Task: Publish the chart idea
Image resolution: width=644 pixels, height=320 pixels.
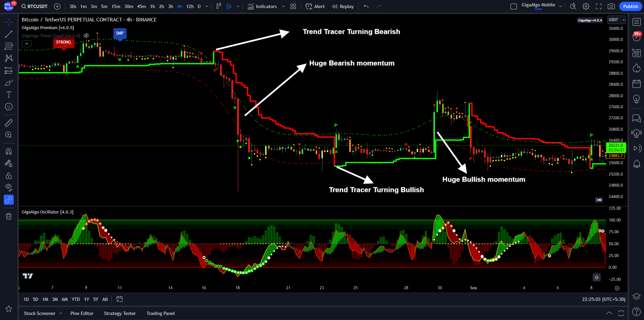Action: point(631,6)
